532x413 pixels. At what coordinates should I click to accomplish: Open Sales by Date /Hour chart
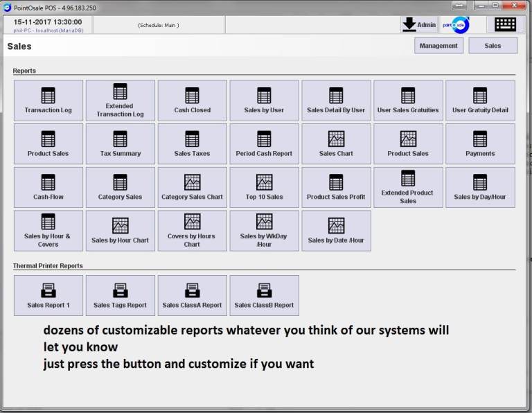(x=336, y=231)
